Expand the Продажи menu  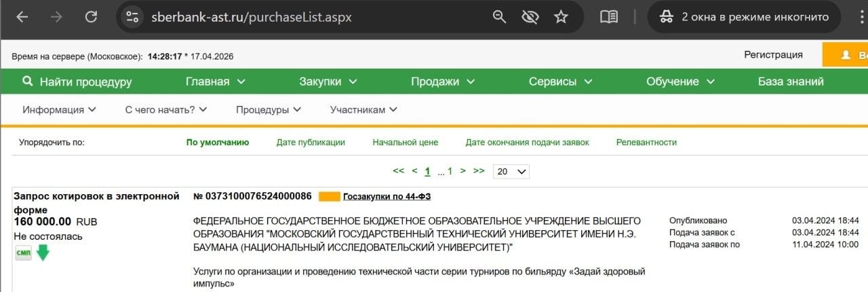[x=443, y=82]
